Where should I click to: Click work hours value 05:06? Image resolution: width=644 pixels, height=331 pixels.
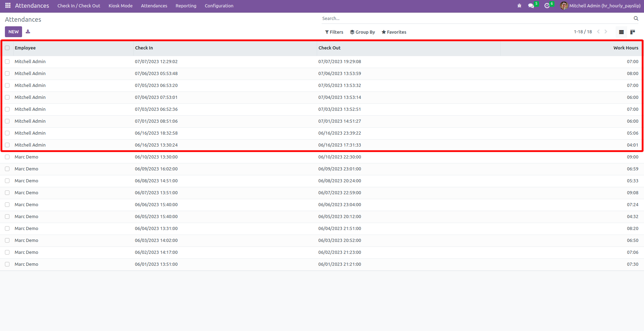click(x=632, y=133)
